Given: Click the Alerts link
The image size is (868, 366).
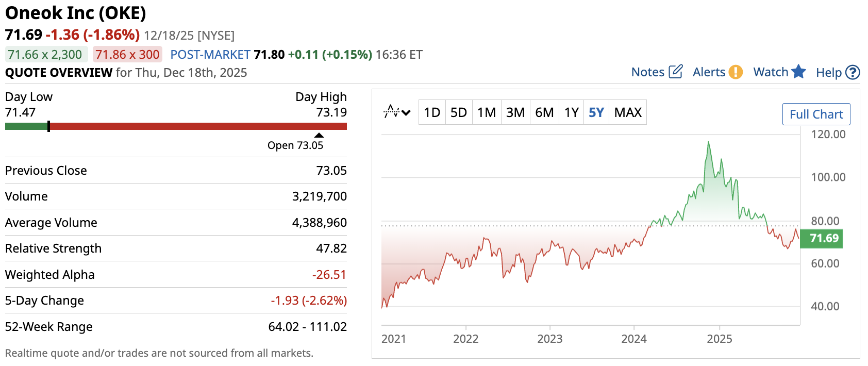Looking at the screenshot, I should coord(709,72).
